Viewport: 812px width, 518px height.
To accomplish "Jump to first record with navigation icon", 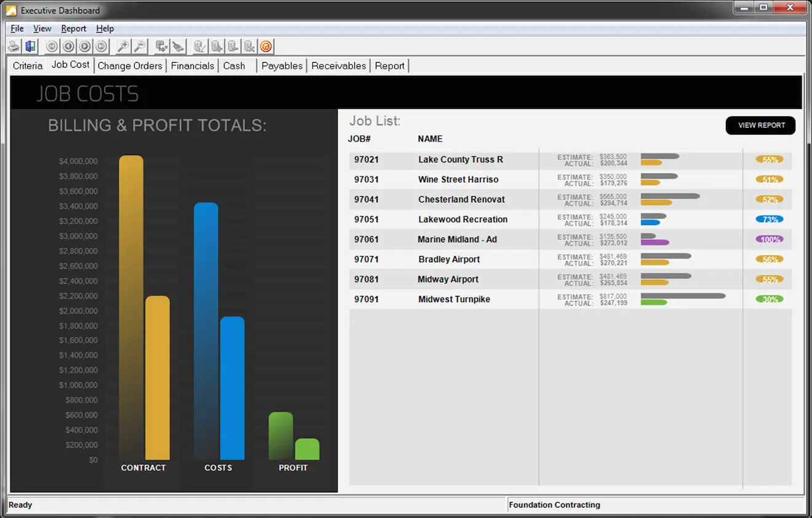I will coord(52,46).
